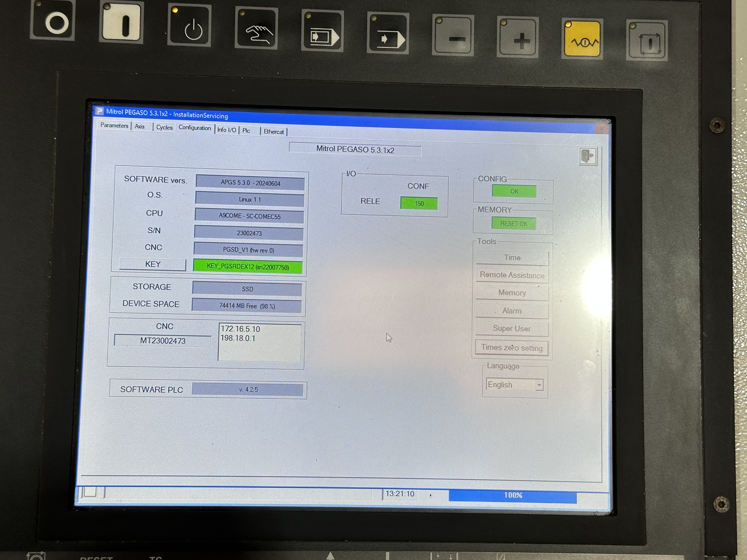Open the Memory tool
Image resolution: width=747 pixels, height=560 pixels.
[x=512, y=293]
